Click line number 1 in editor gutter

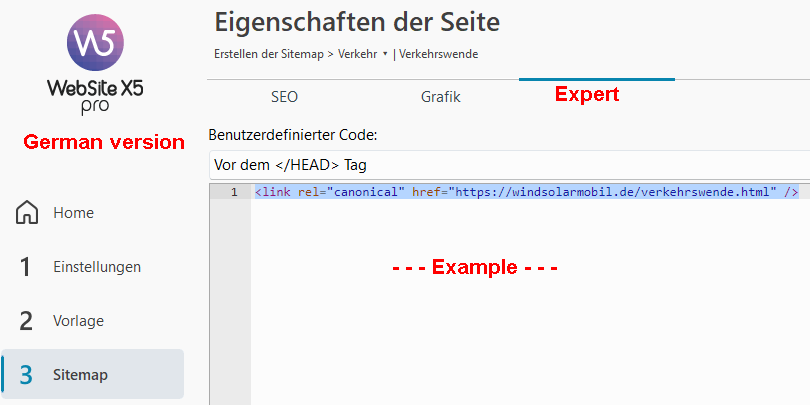[x=234, y=192]
